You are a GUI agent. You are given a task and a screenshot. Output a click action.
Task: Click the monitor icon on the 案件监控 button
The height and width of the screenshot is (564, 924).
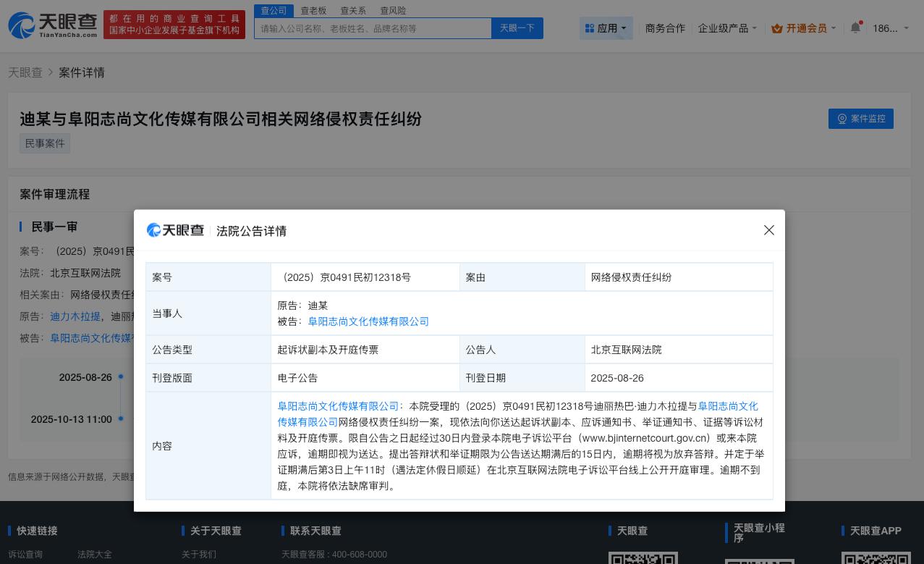click(x=841, y=118)
